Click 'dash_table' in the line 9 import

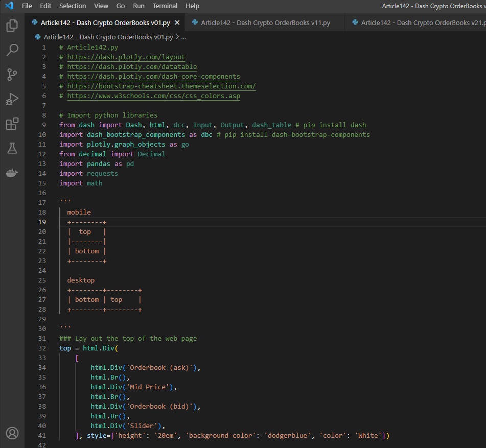point(271,125)
